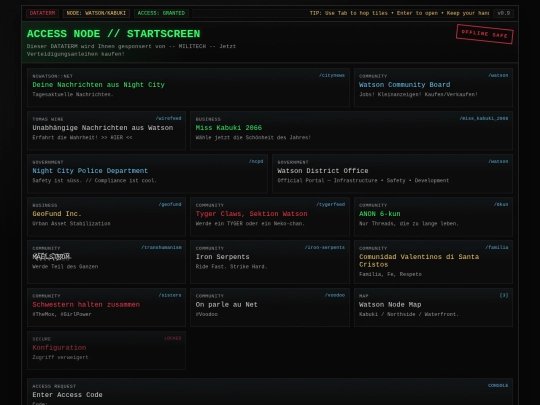Click the OFFLINE SAFE stamp
Screen dimensions: 540x405
pos(485,34)
